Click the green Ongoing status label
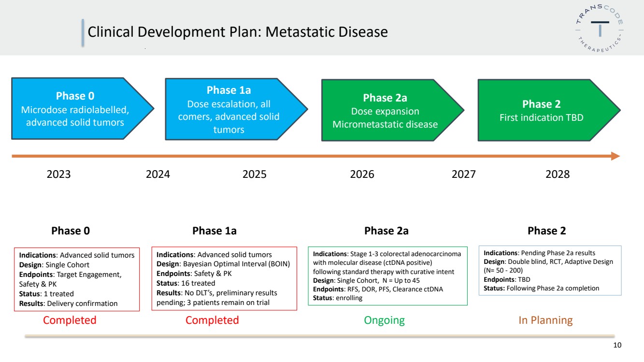The height and width of the screenshot is (362, 644). click(385, 320)
